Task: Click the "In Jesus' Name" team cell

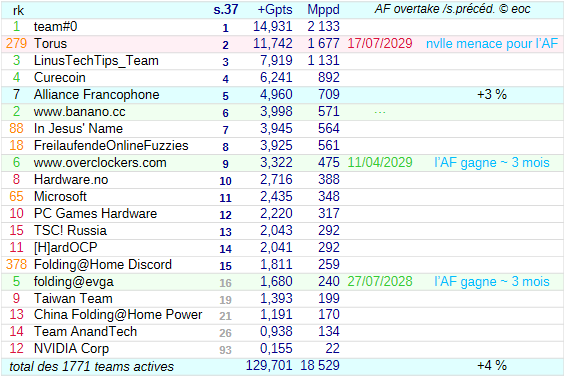Action: tap(78, 129)
